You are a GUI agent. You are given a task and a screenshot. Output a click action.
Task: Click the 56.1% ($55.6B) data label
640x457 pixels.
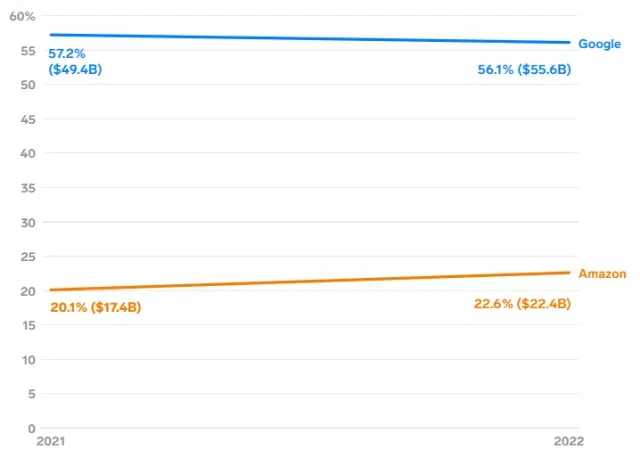(524, 70)
